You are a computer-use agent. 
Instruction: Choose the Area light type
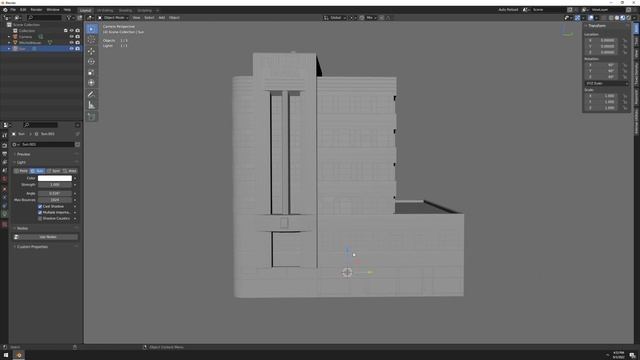click(x=70, y=171)
